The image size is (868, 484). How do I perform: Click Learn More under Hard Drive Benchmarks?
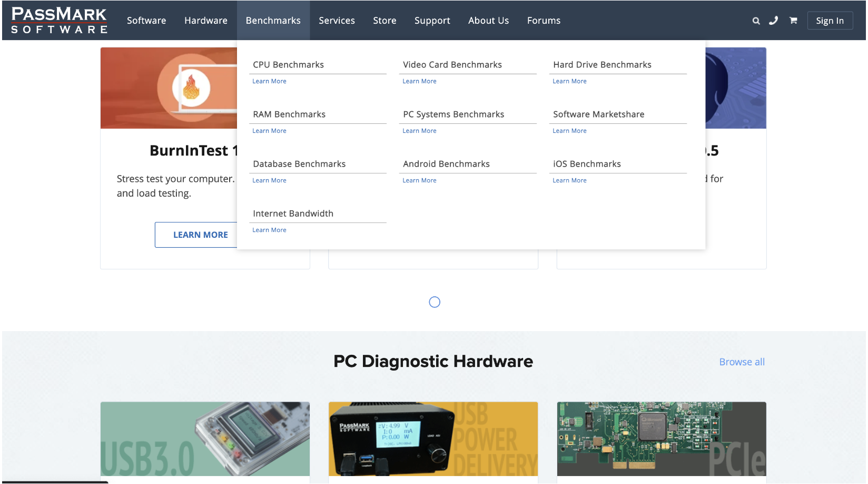pyautogui.click(x=569, y=81)
